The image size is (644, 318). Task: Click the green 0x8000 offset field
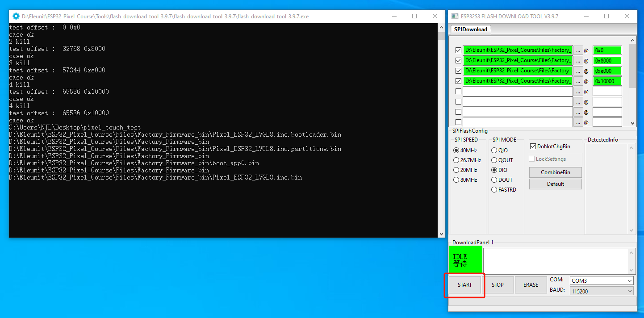coord(607,61)
